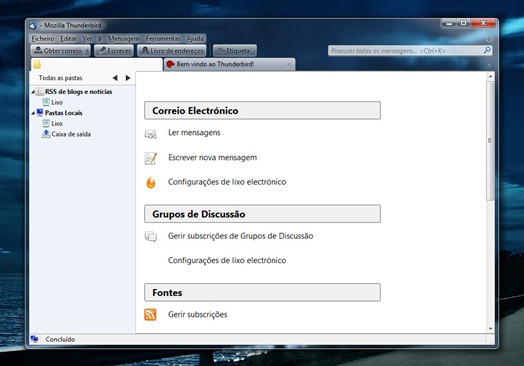Select the Pastas Locais account
Screen dimensions: 524x366
pos(63,113)
